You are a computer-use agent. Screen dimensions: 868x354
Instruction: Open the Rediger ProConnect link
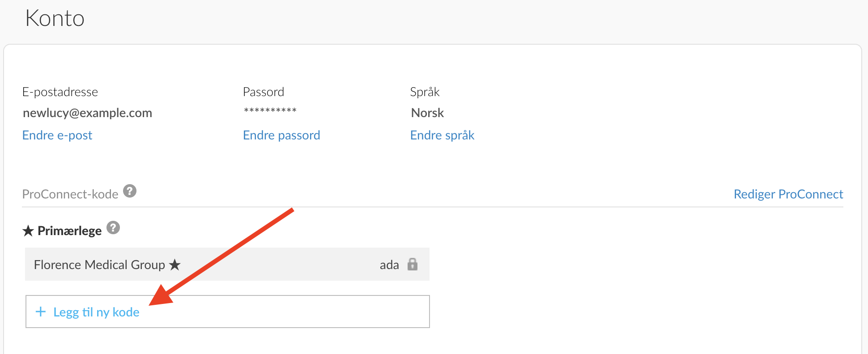[x=788, y=194]
